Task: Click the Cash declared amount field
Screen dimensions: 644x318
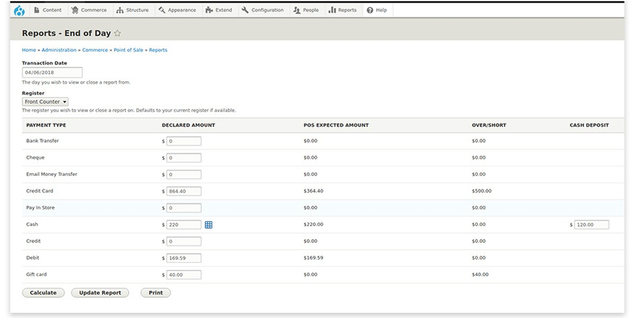Action: tap(184, 225)
